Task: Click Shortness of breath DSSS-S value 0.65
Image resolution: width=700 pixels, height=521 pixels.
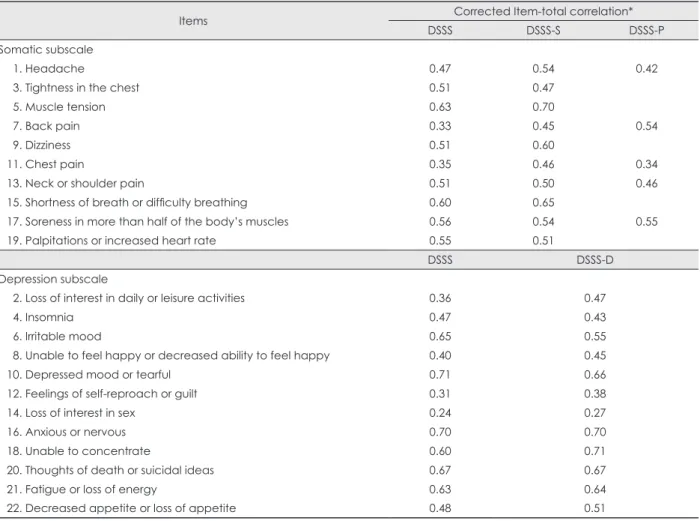Action: point(543,203)
